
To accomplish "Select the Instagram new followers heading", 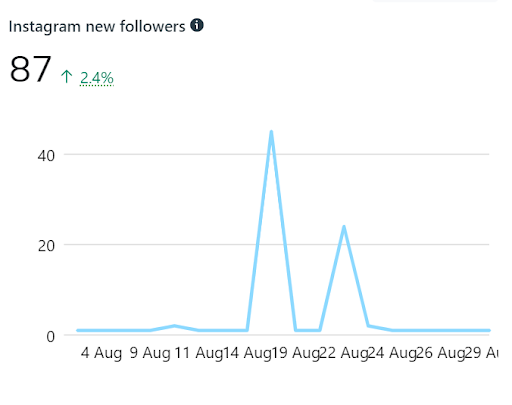I will click(x=97, y=27).
